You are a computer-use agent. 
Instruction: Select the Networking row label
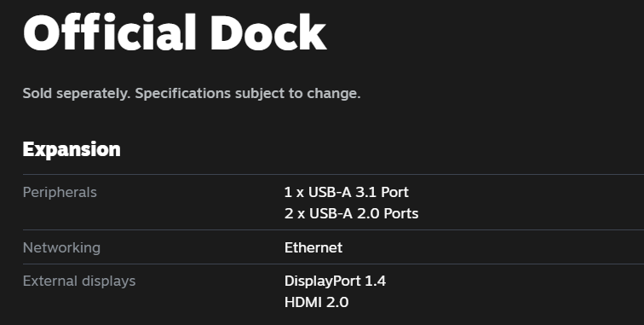click(61, 247)
